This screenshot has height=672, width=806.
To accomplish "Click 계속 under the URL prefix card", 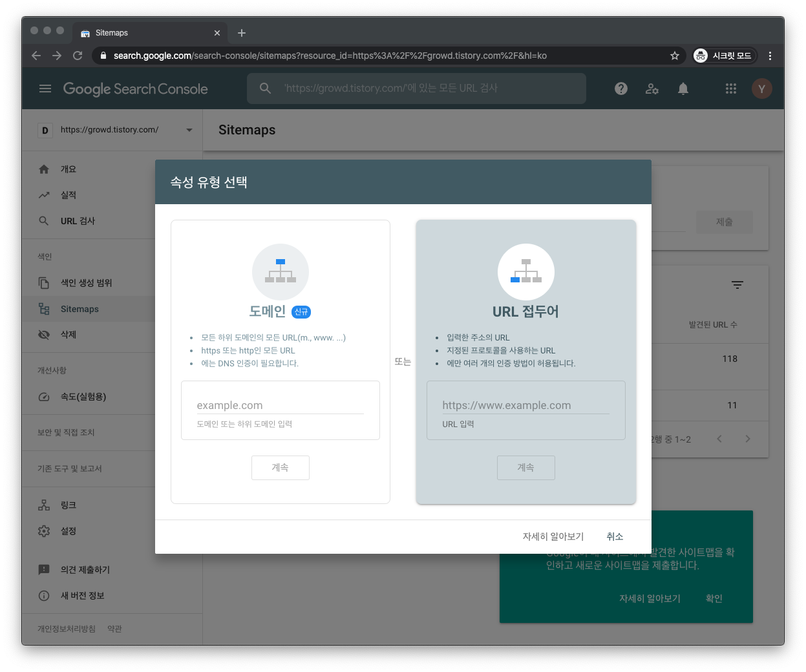I will coord(526,468).
